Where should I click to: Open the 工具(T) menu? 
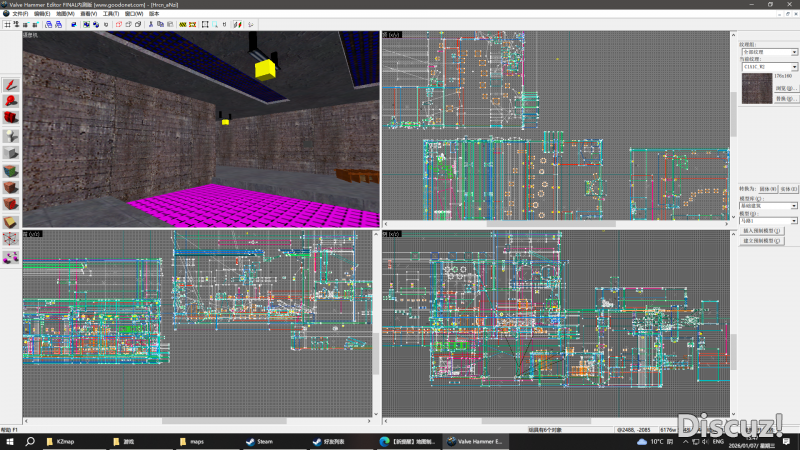coord(108,13)
